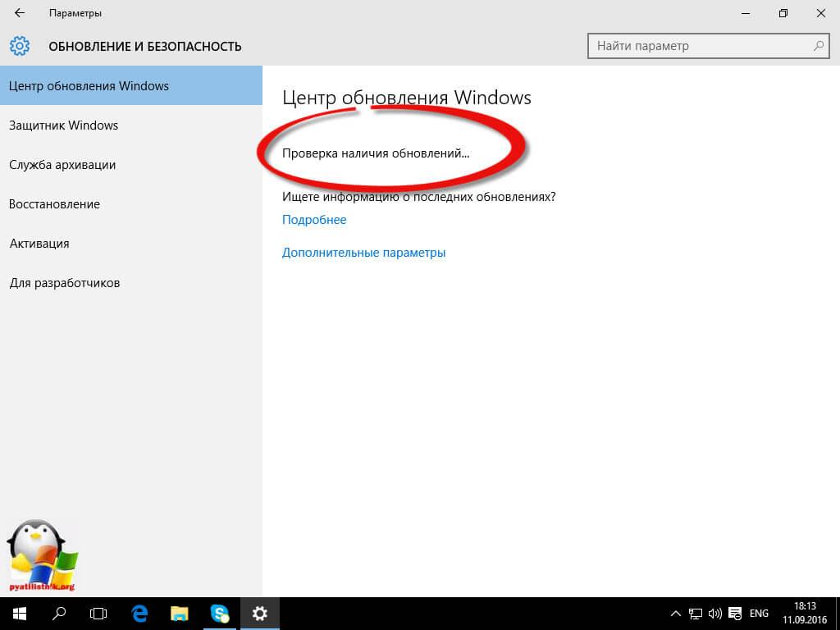Click the magnifier icon in search box

[x=818, y=46]
